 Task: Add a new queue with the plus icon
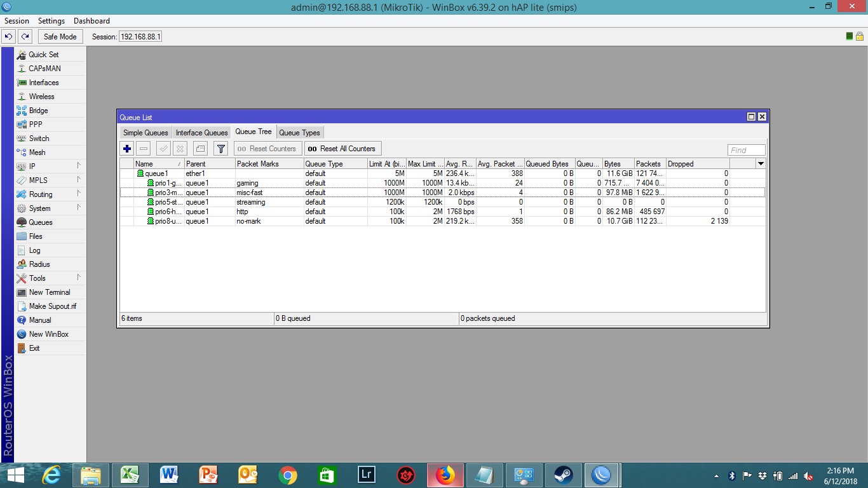tap(127, 149)
